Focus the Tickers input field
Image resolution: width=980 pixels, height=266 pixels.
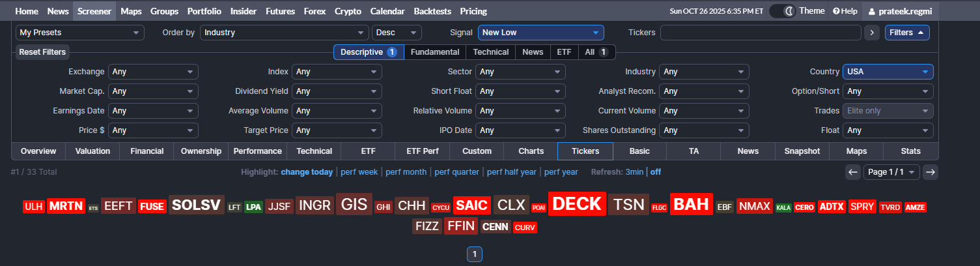[x=761, y=33]
